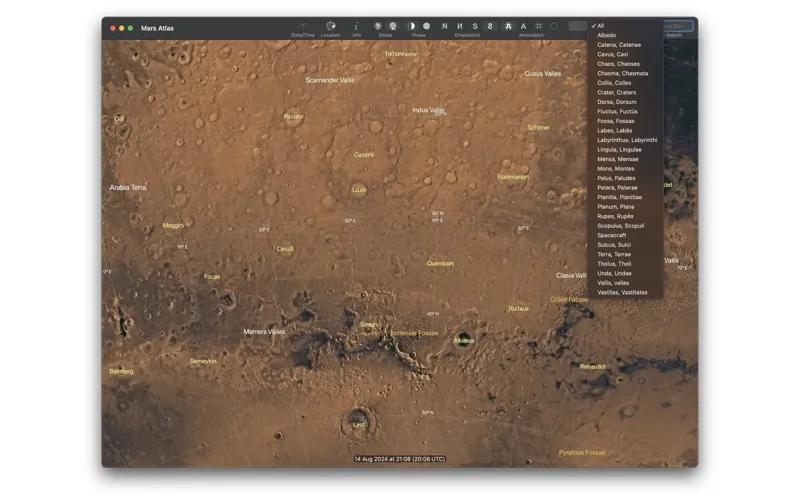
Task: Choose Catena, Catenae menu entry
Action: (x=626, y=45)
